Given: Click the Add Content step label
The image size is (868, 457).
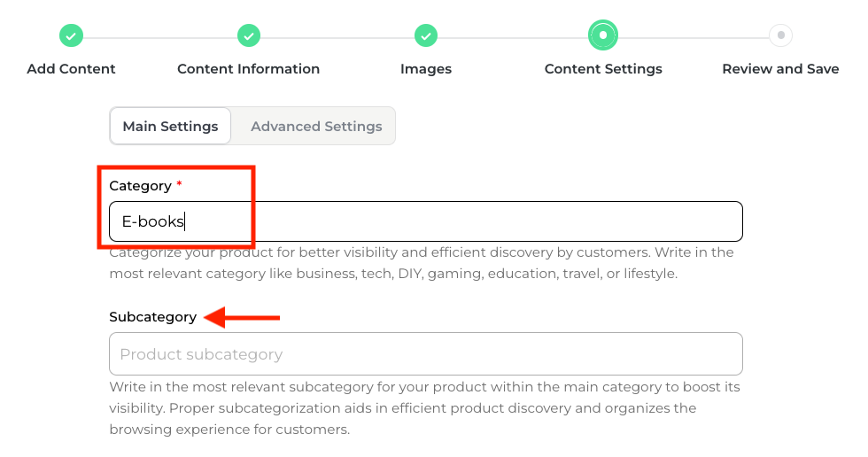Looking at the screenshot, I should (x=71, y=68).
